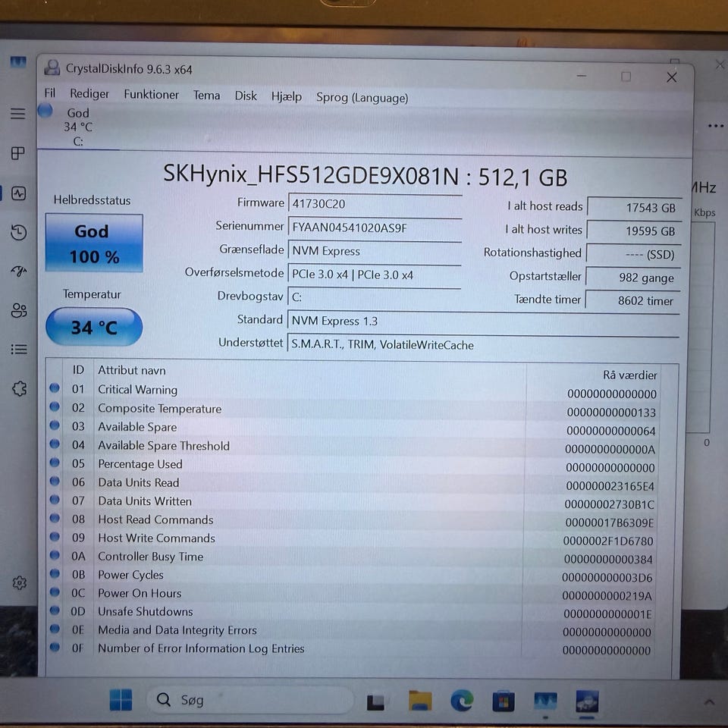The image size is (728, 728).
Task: Open Task Manager's App history icon
Action: coord(18,232)
